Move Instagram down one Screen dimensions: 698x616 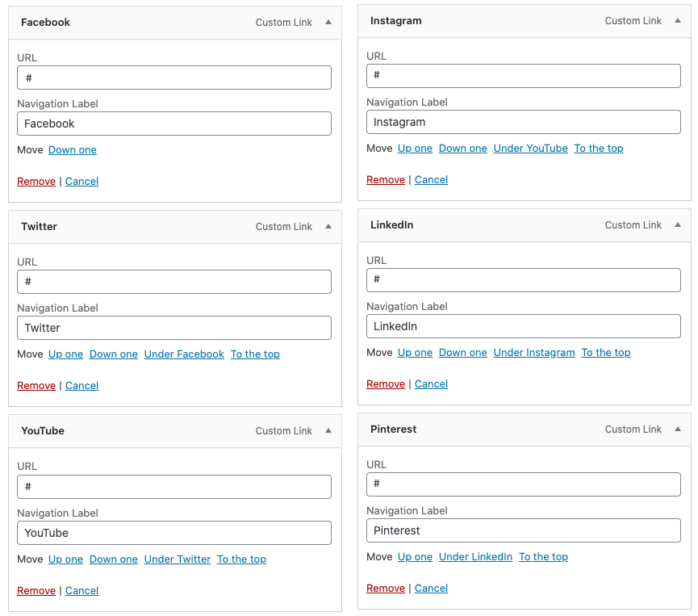coord(463,149)
